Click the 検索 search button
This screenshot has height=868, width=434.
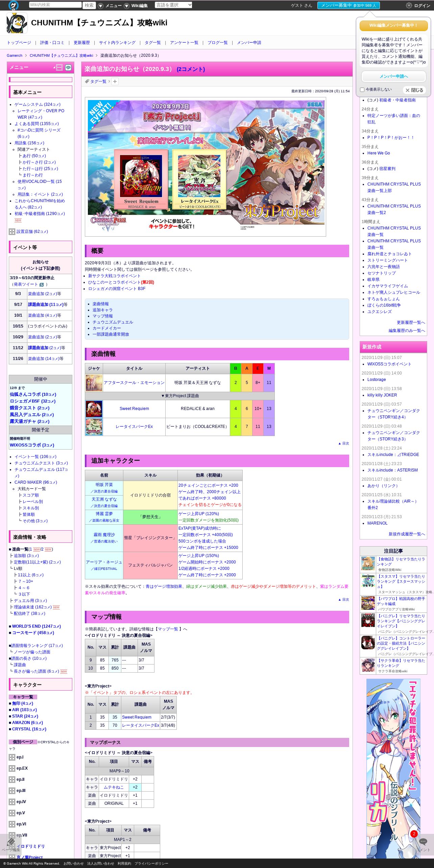[x=89, y=5]
